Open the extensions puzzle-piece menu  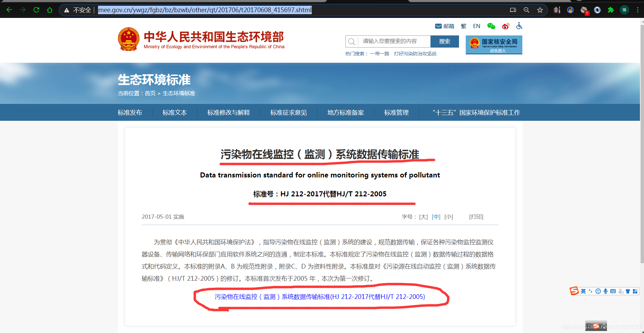pos(611,10)
